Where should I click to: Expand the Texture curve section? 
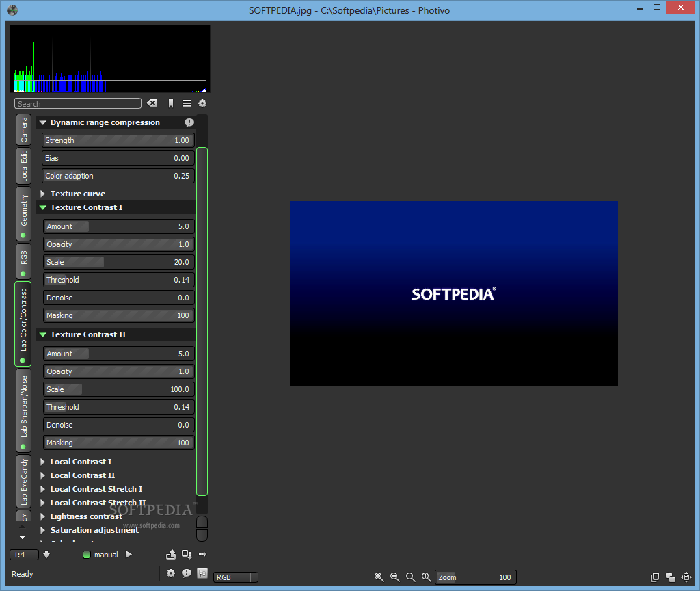[43, 194]
